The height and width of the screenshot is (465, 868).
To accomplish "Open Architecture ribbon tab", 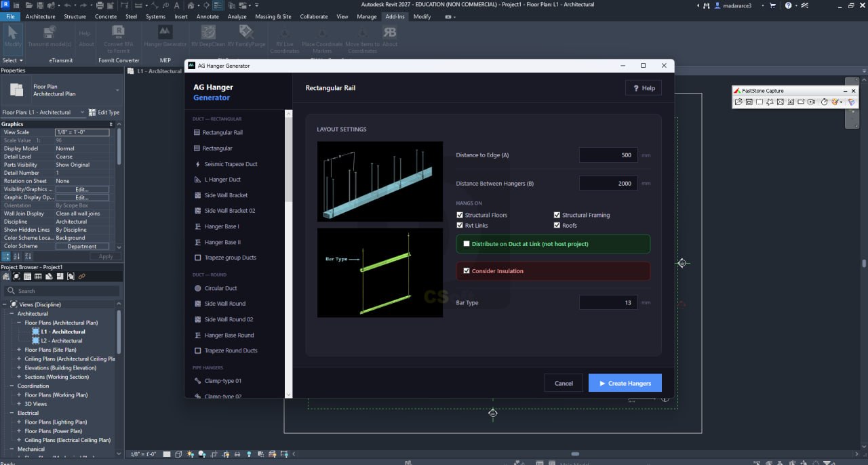I will [41, 16].
